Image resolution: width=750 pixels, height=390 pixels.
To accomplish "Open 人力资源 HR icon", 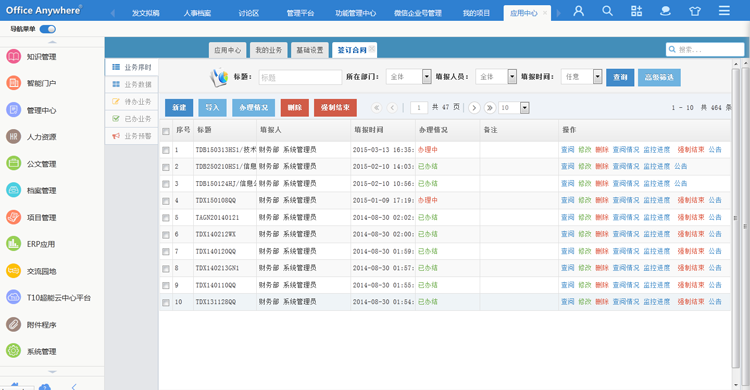I will point(13,137).
